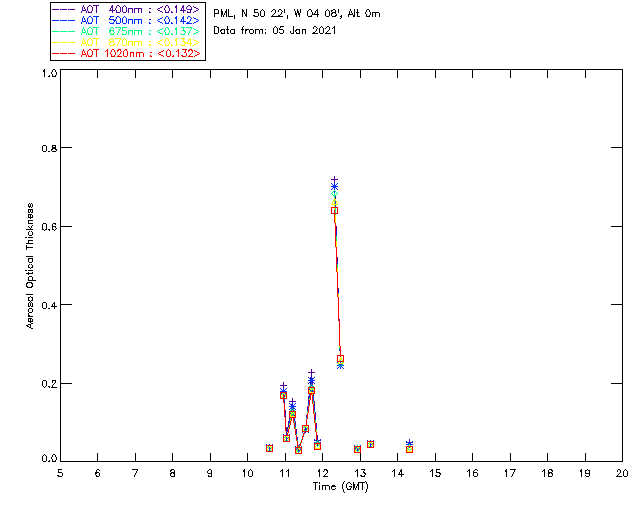
Task: Click the isolated data point near 14.3 hours
Action: point(409,449)
